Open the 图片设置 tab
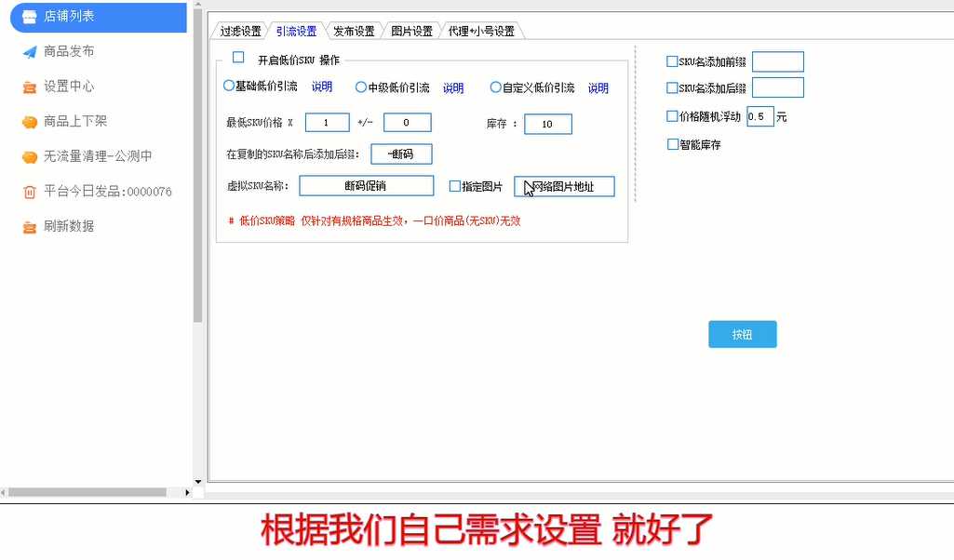 (411, 31)
